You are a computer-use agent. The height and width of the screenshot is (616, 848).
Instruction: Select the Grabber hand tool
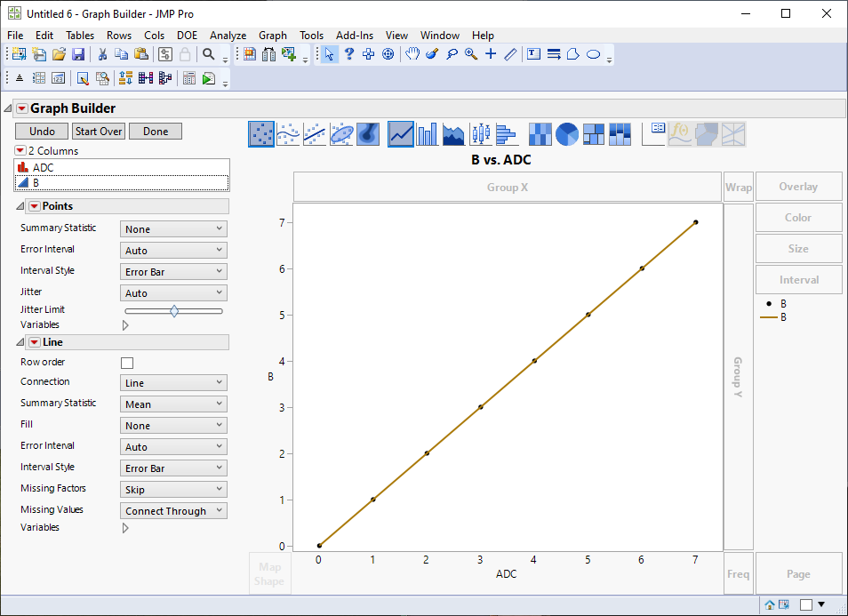412,54
